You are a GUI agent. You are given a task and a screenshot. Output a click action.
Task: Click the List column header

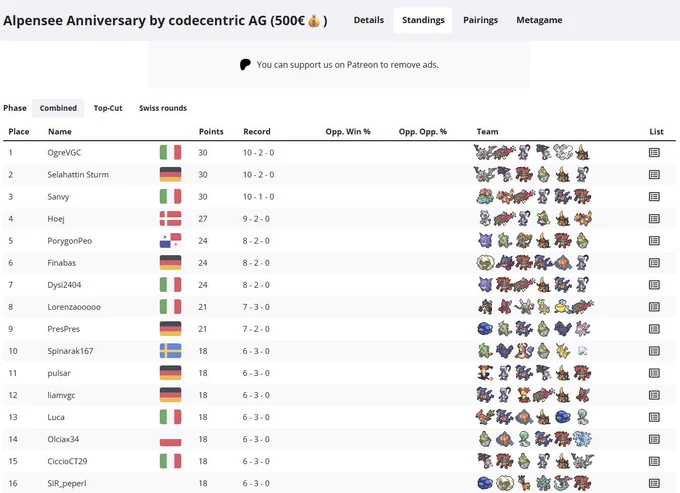[x=657, y=131]
